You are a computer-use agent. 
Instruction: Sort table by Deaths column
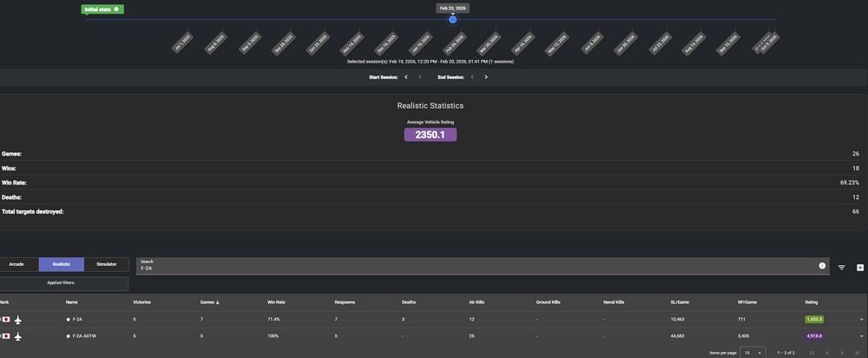coord(409,302)
